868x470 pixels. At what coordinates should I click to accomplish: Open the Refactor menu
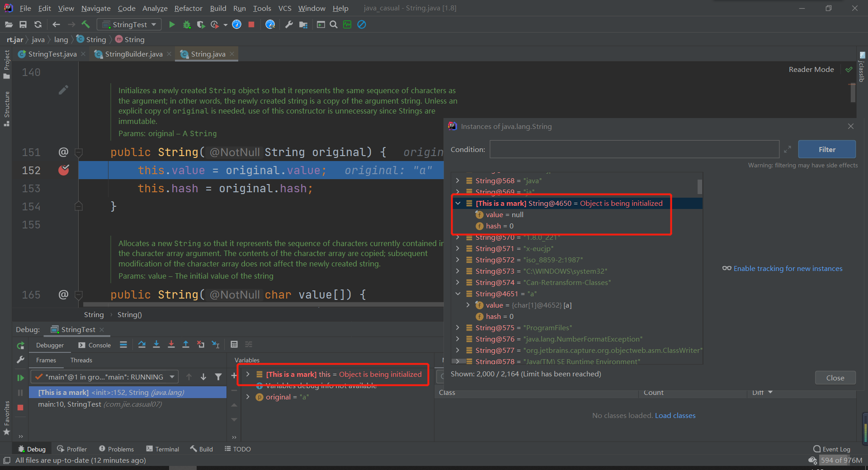[188, 8]
